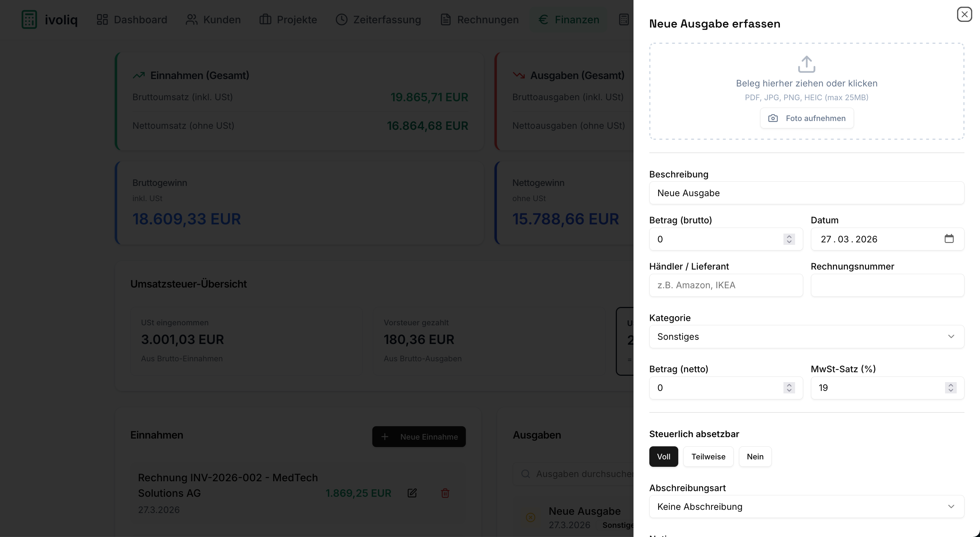Click the search magnifier in Ausgaben durchsuchen
The width and height of the screenshot is (980, 537).
(x=525, y=474)
